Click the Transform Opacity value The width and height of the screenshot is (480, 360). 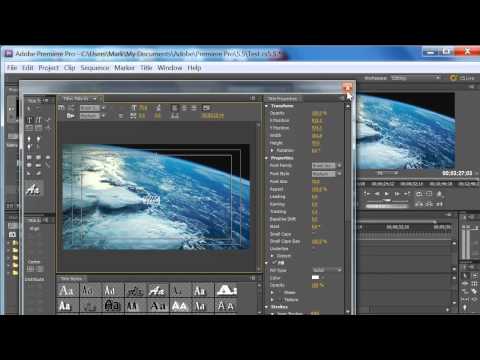(319, 113)
